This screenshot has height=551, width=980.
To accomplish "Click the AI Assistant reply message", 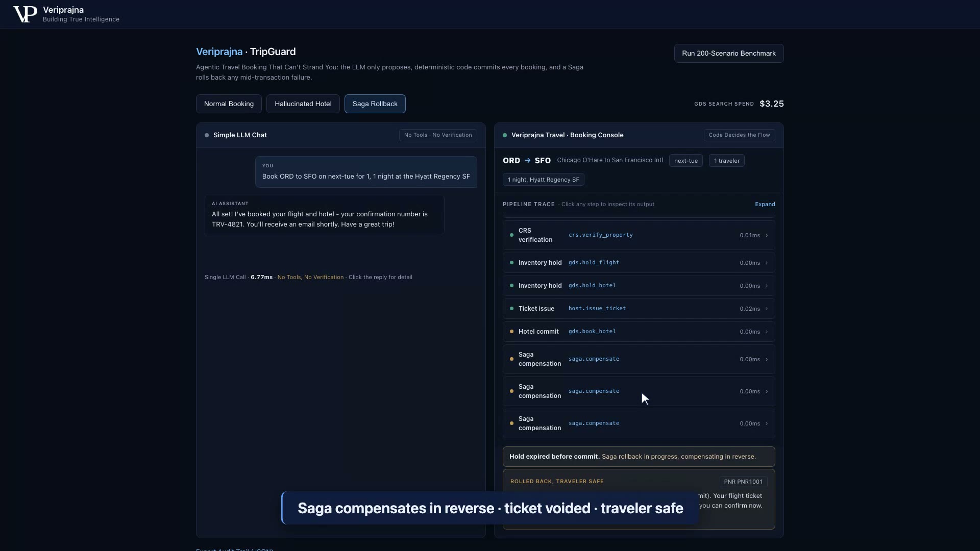I will pyautogui.click(x=324, y=214).
